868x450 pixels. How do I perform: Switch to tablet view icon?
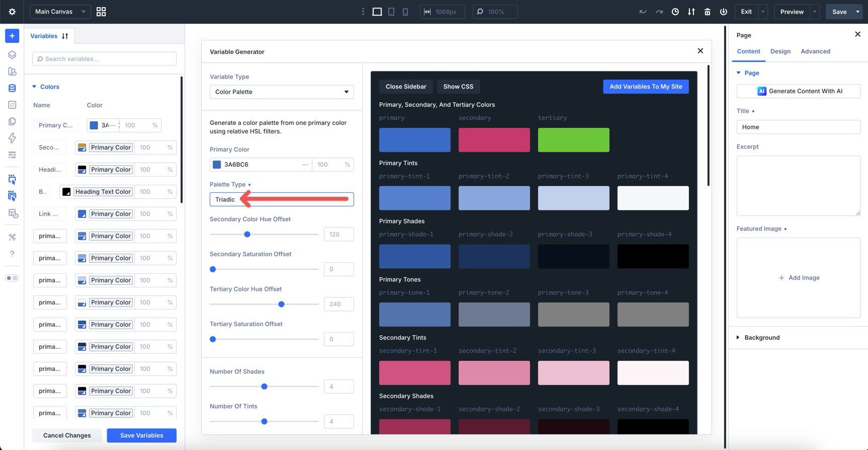tap(391, 12)
